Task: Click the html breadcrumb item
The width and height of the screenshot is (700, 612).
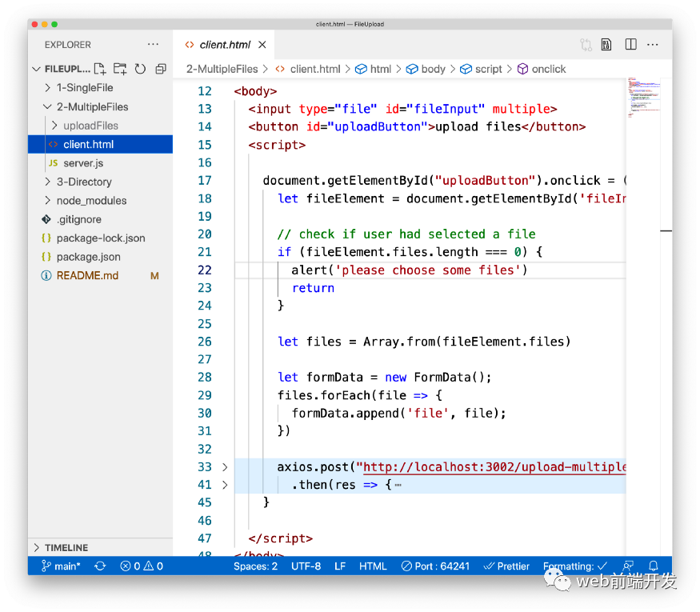Action: (374, 69)
